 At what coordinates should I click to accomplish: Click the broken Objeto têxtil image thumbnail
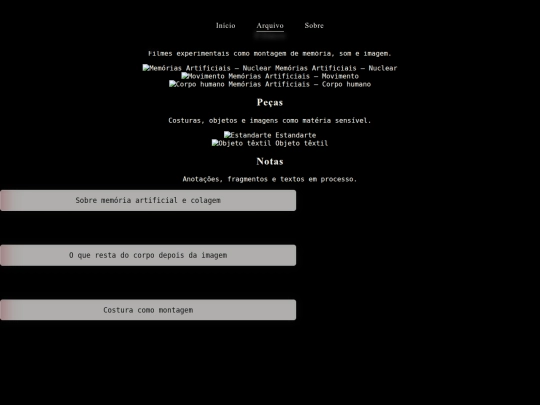[241, 143]
